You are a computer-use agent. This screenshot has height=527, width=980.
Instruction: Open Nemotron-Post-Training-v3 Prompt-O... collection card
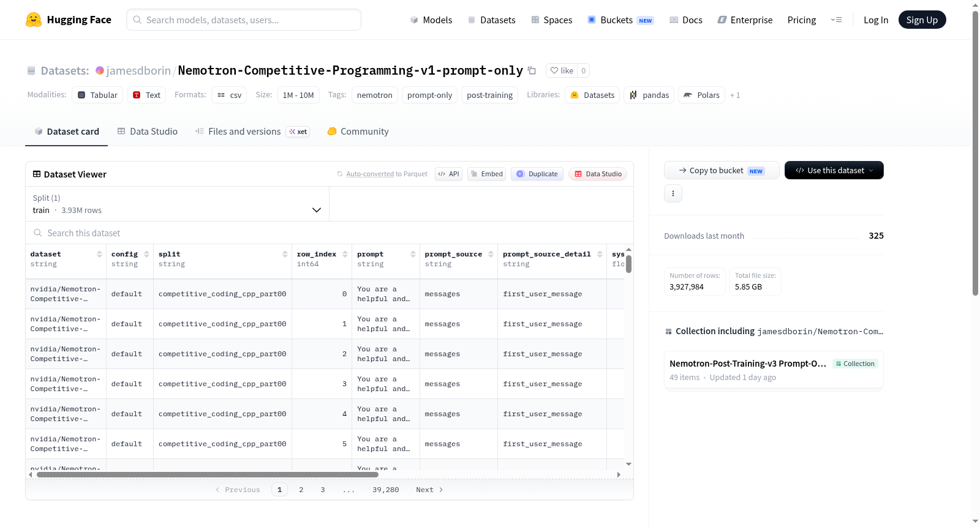coord(774,370)
